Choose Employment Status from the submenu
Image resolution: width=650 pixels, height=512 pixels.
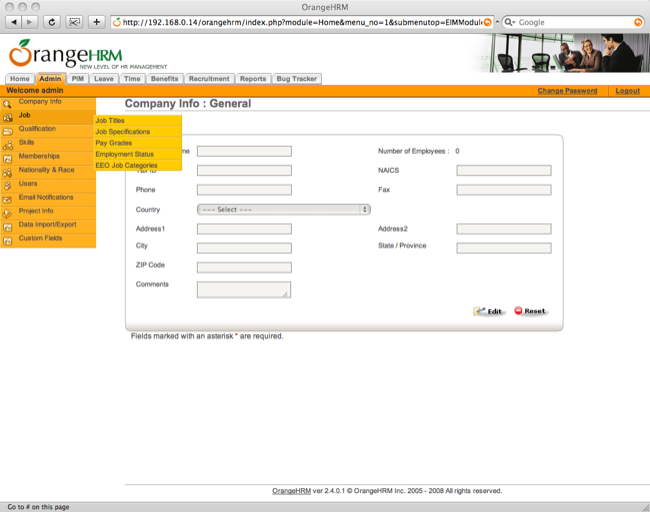pyautogui.click(x=138, y=154)
